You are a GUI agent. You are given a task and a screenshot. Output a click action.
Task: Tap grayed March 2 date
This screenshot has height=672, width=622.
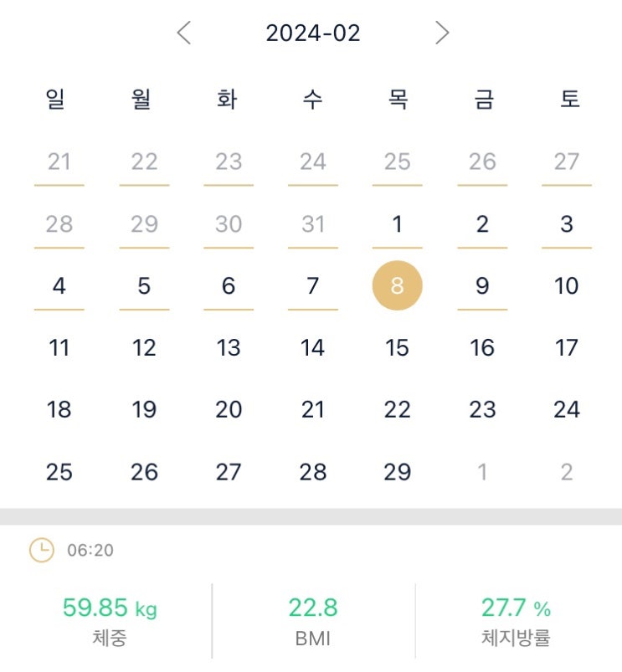(567, 472)
